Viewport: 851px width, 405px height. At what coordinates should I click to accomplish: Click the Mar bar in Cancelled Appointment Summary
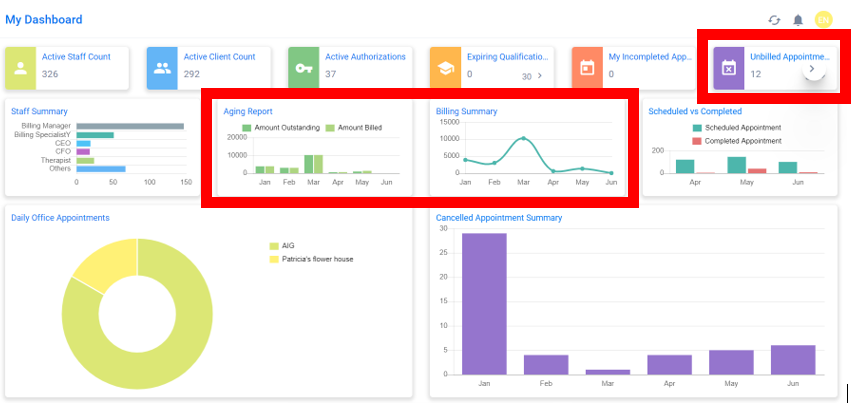pos(608,372)
